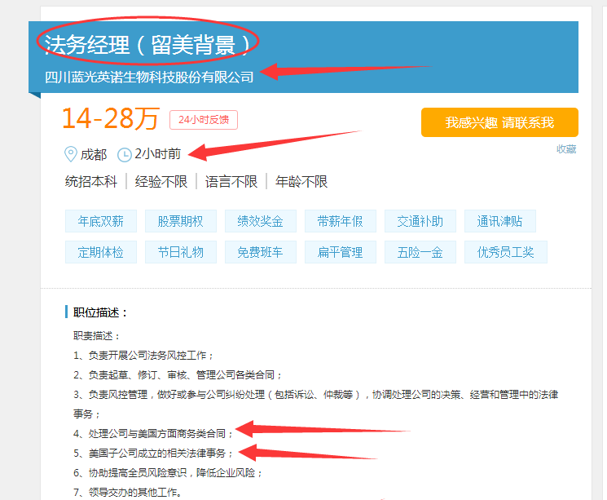Screen dimensions: 607x500
Task: Click the line 4、处理公司与美国方面商务类合同
Action: pyautogui.click(x=153, y=433)
